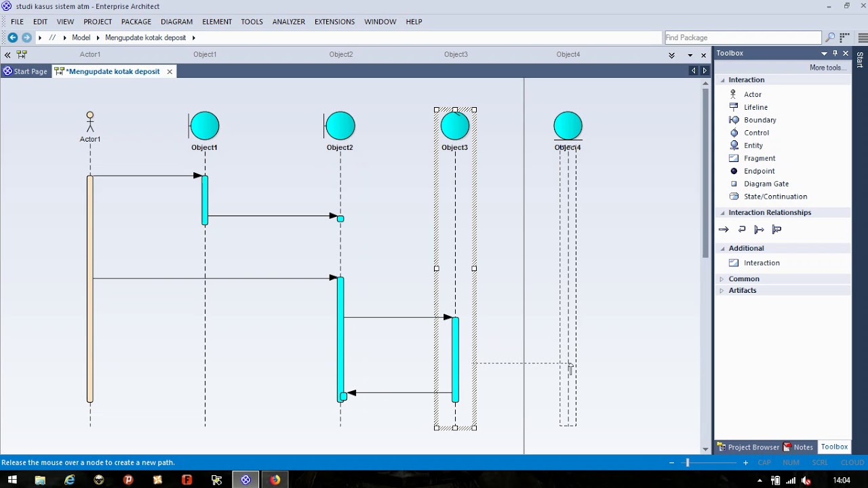Select the Actor1 stick figure
This screenshot has height=488, width=868.
(90, 122)
